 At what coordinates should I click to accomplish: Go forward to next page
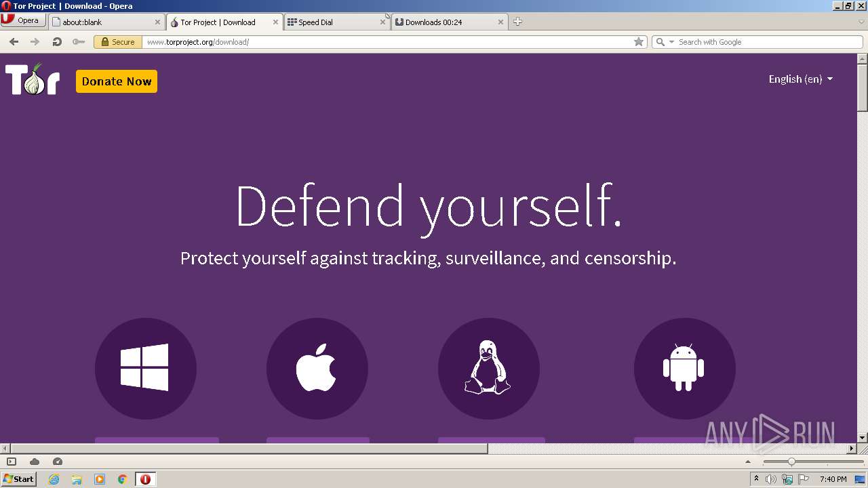click(x=35, y=42)
